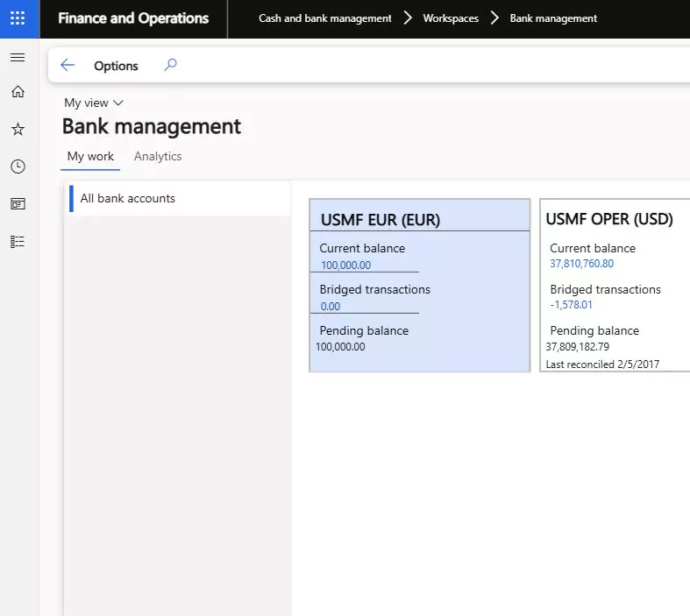Open the app launcher waffle icon
This screenshot has width=690, height=616.
18,18
